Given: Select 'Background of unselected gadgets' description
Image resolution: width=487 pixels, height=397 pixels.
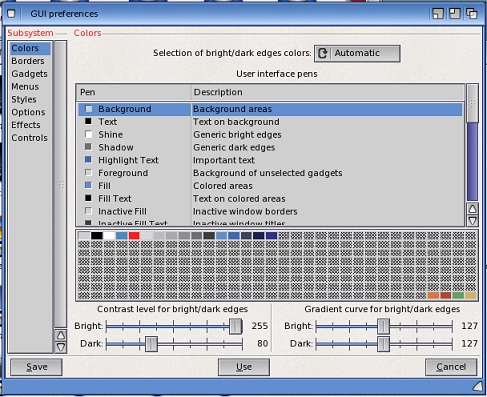Looking at the screenshot, I should pos(267,173).
